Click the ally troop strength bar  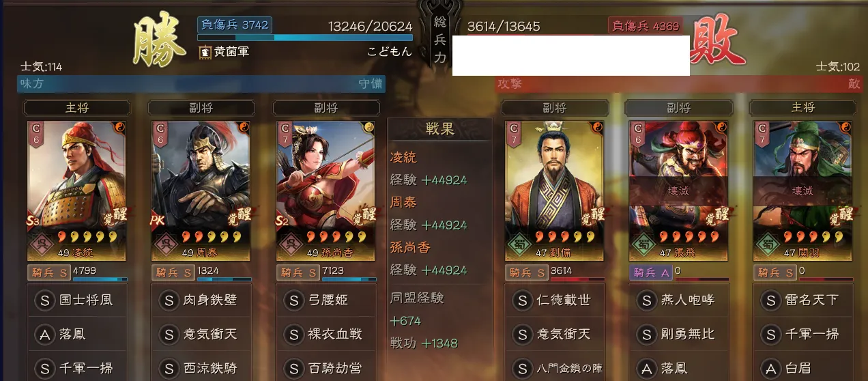[x=305, y=38]
